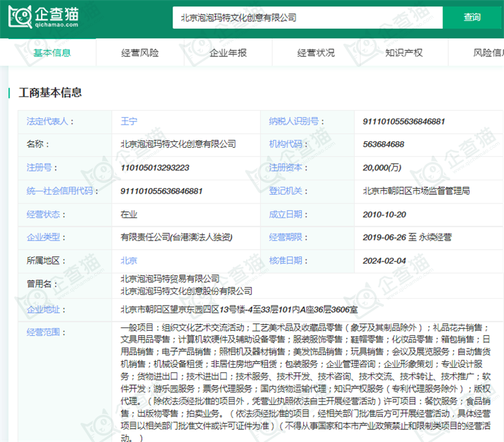Select former name 北京泡泡玛特贸易有限公司
The image size is (504, 442).
[170, 278]
